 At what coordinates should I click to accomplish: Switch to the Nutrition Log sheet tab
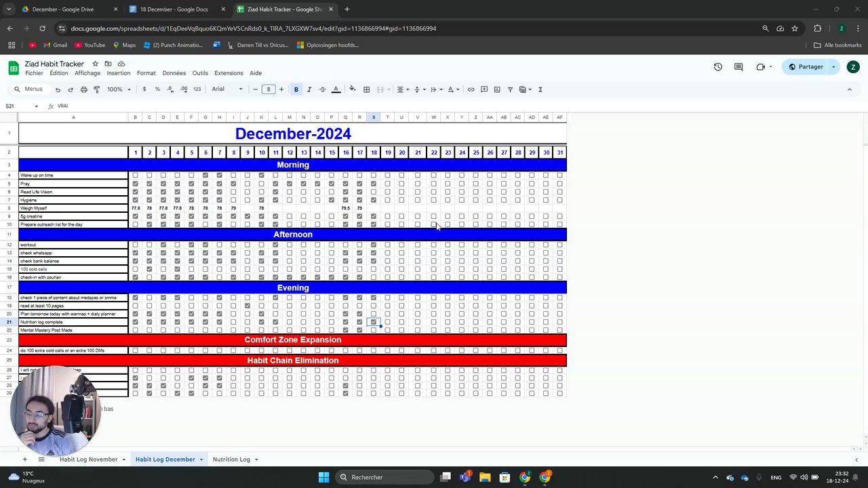[x=231, y=460]
